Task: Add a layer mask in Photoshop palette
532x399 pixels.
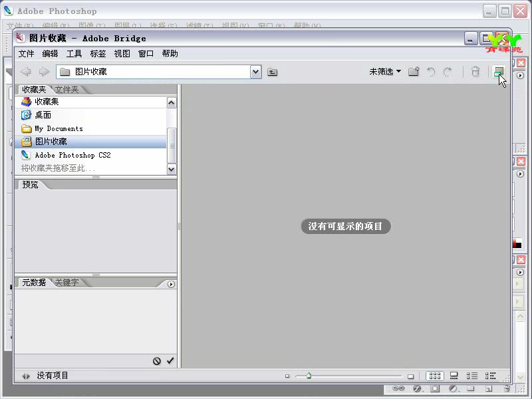Action: 435,388
